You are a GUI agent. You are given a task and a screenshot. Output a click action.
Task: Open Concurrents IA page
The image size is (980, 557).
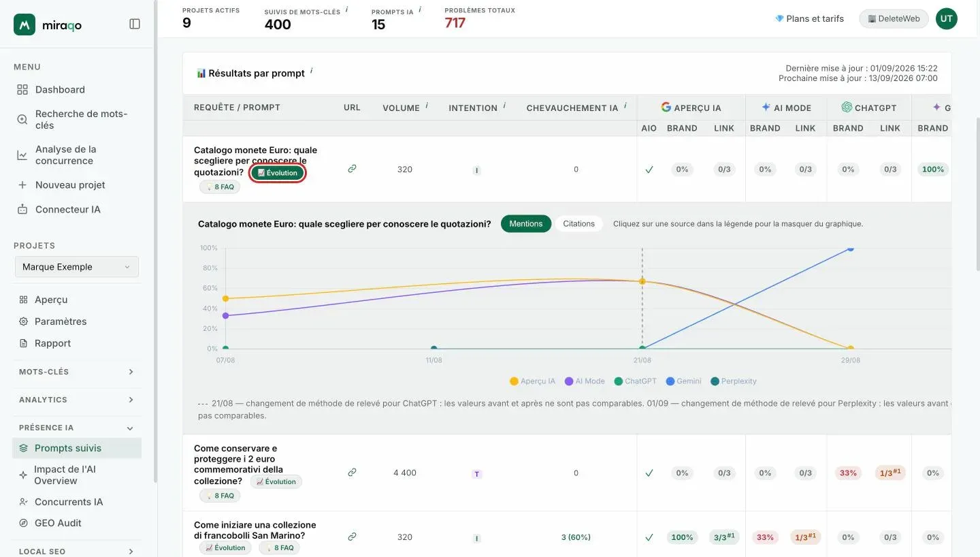(x=61, y=502)
